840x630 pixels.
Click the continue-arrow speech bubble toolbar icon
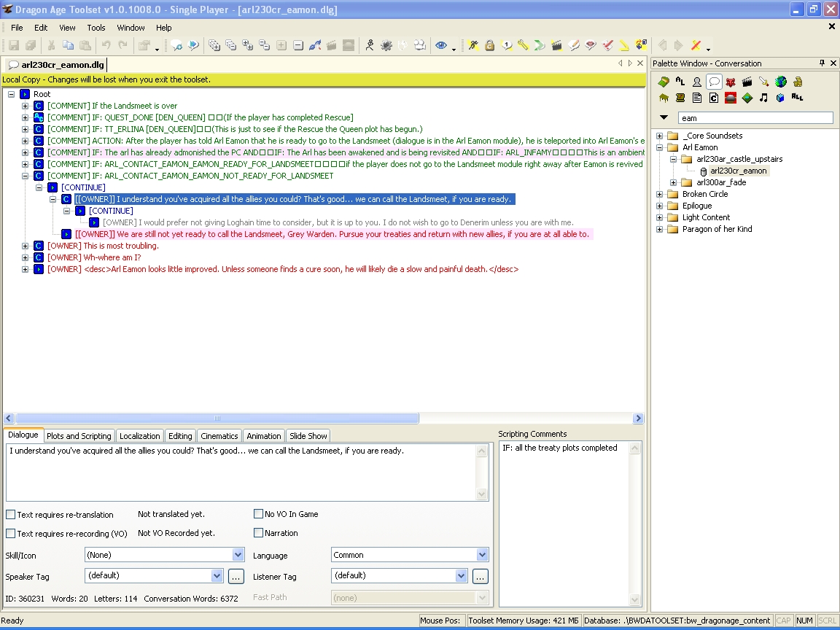(x=193, y=45)
